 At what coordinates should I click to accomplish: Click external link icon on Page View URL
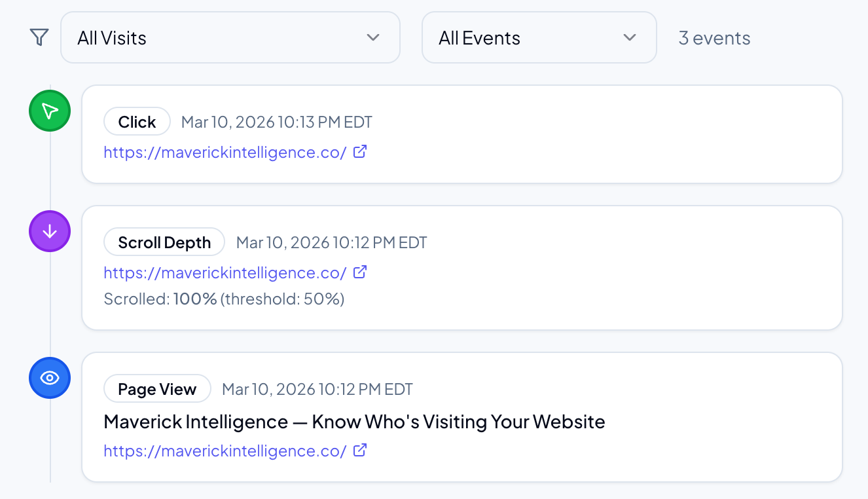pos(359,450)
